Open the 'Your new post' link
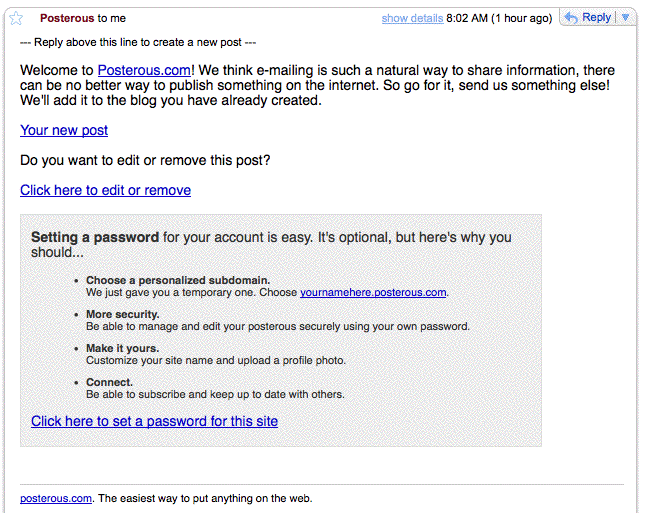 [64, 130]
